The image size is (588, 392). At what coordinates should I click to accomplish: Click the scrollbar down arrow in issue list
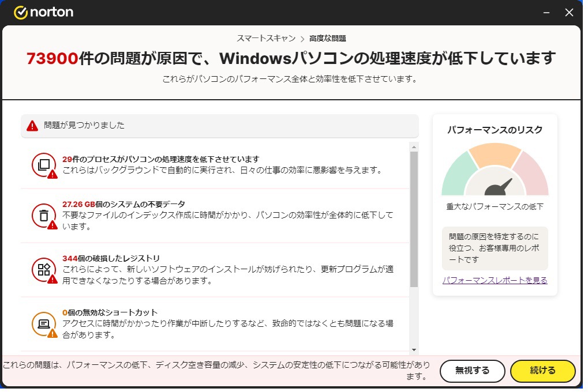click(x=414, y=350)
